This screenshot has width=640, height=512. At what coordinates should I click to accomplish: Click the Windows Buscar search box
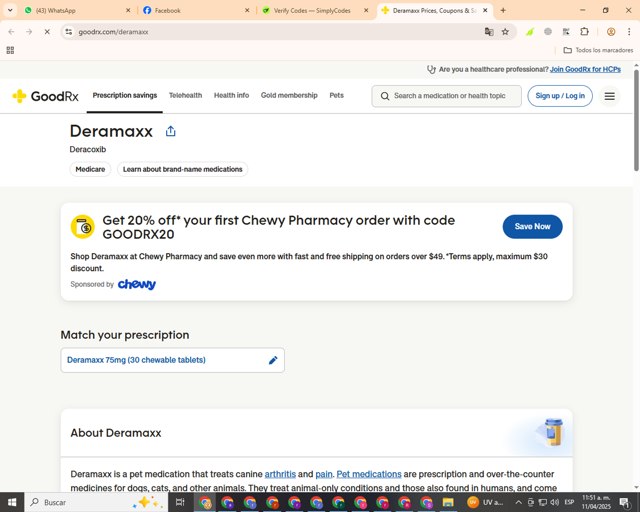(96, 502)
